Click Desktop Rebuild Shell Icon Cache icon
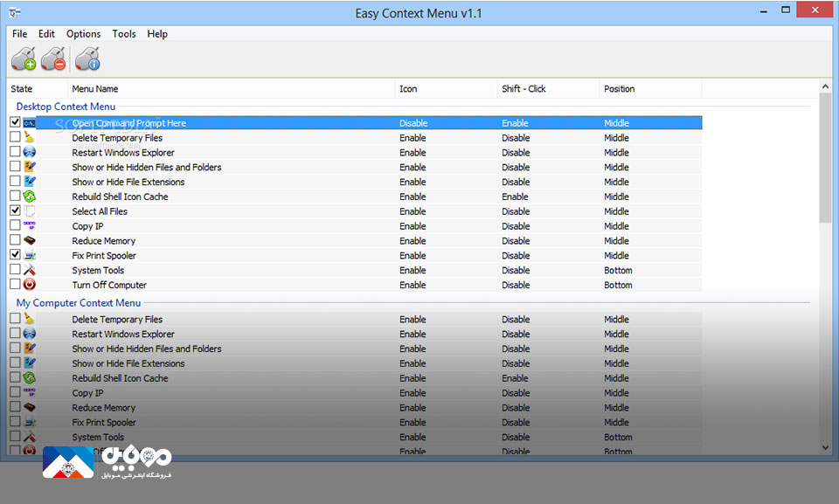This screenshot has width=839, height=504. coord(30,197)
